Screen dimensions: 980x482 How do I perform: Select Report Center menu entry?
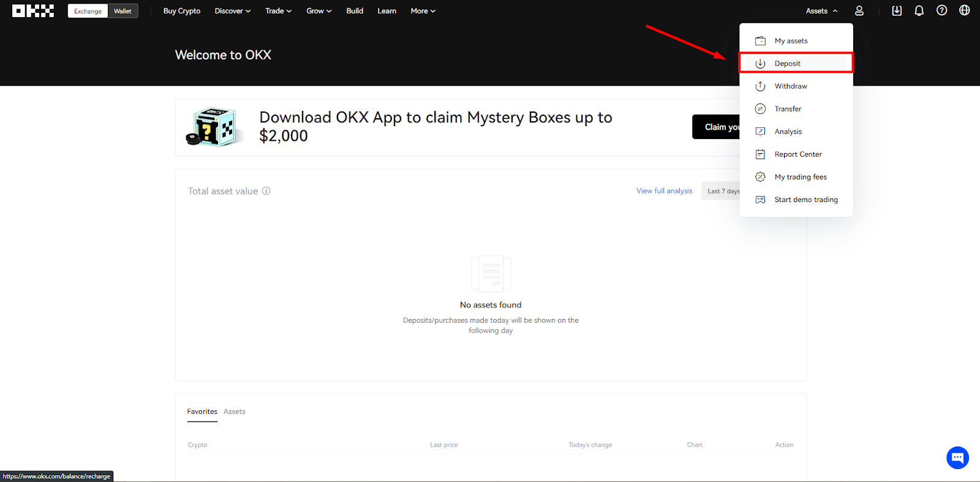click(x=796, y=154)
